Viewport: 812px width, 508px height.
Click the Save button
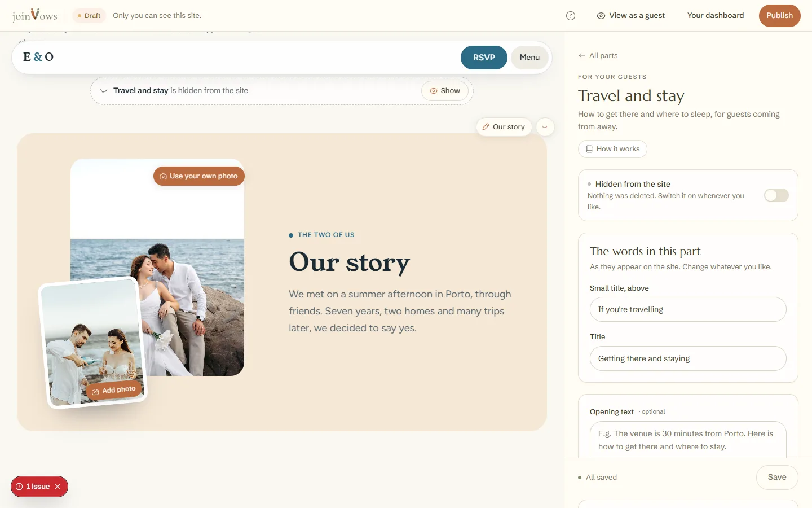click(x=777, y=478)
